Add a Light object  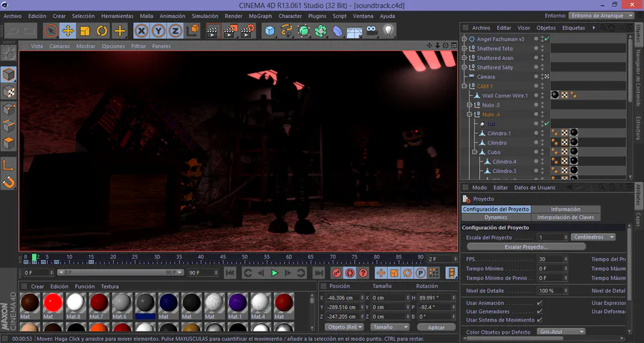(389, 31)
